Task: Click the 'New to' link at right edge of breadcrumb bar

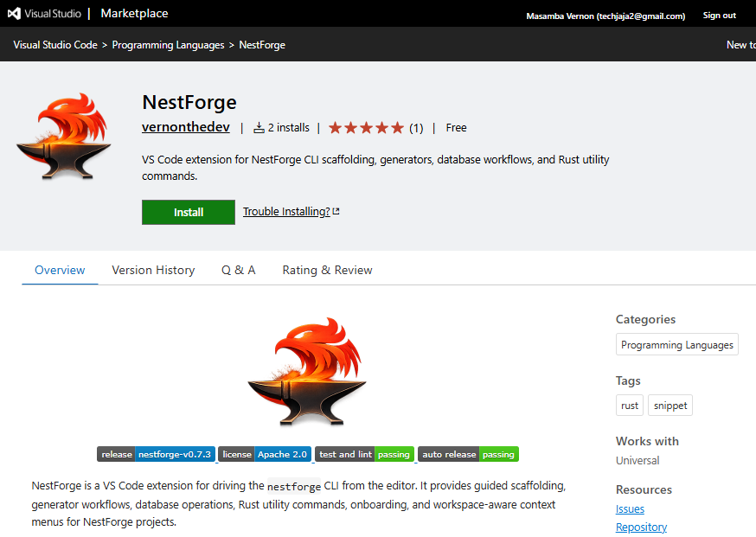Action: [x=741, y=45]
